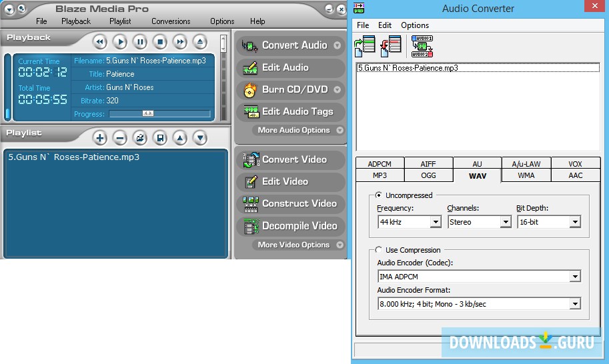This screenshot has height=364, width=609.
Task: Expand the Burn CD/DVD arrow menu
Action: pyautogui.click(x=337, y=89)
